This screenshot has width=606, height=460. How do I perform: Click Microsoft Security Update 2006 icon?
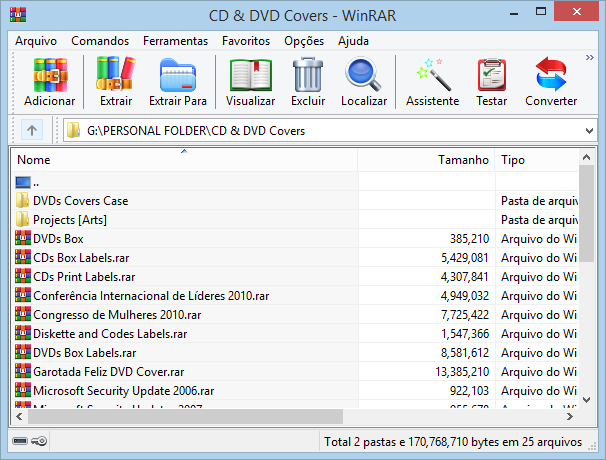(23, 390)
